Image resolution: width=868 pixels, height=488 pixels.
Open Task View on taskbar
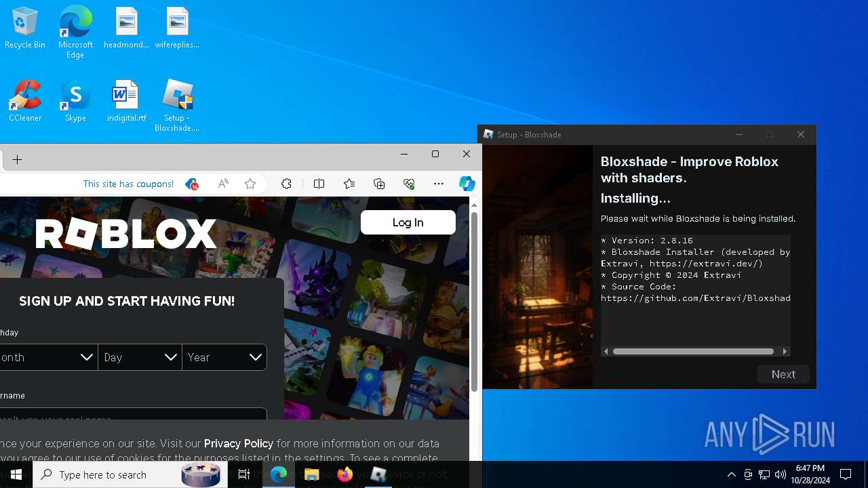(244, 474)
